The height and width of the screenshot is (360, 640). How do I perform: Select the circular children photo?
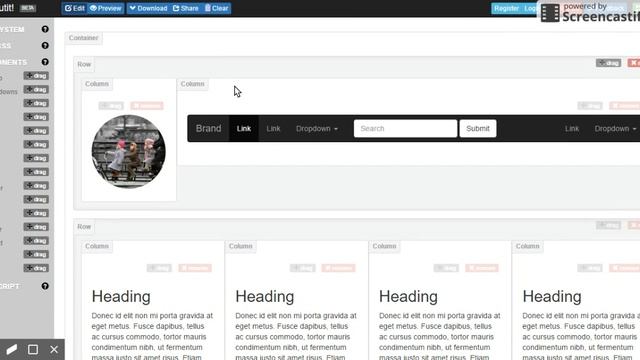129,151
